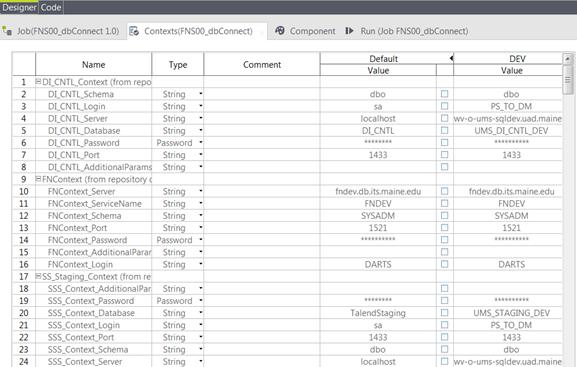Collapse the DI_CNTL_Context group
The image size is (577, 367).
pyautogui.click(x=38, y=82)
